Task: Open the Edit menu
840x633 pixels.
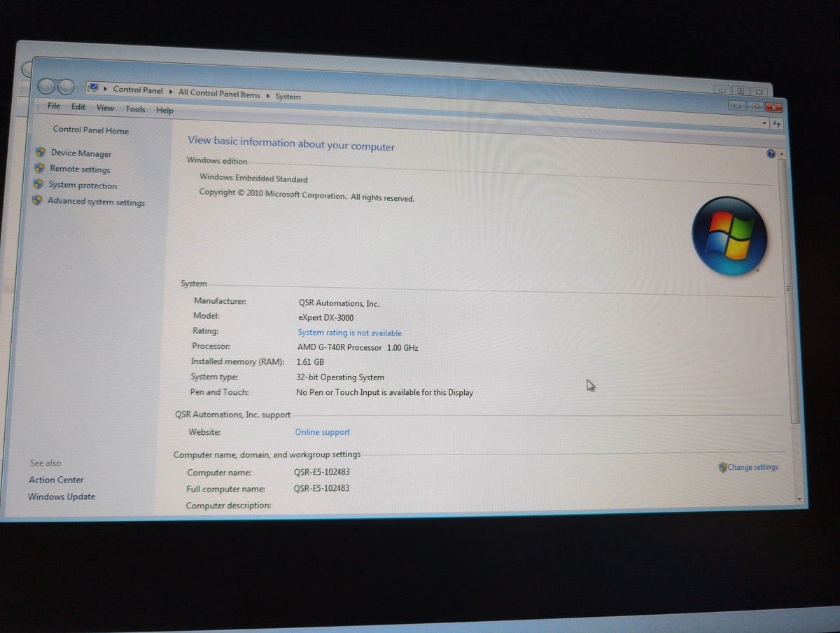Action: [x=78, y=107]
